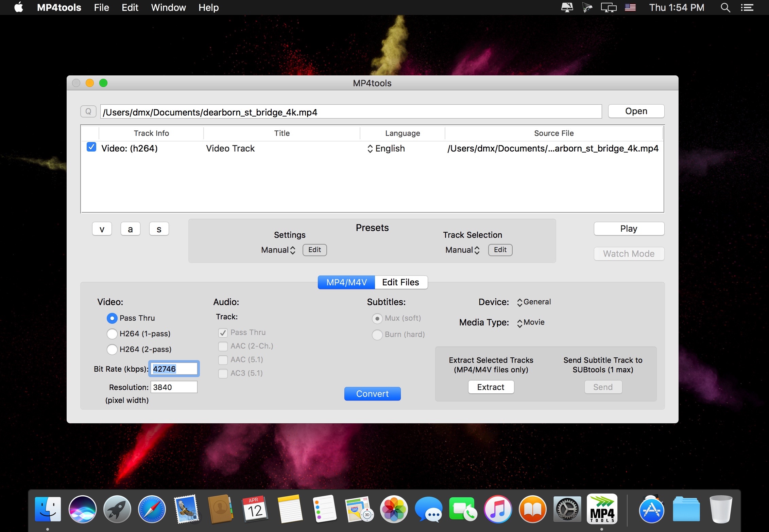Viewport: 769px width, 532px height.
Task: Open the MP4tools application menu
Action: 59,7
